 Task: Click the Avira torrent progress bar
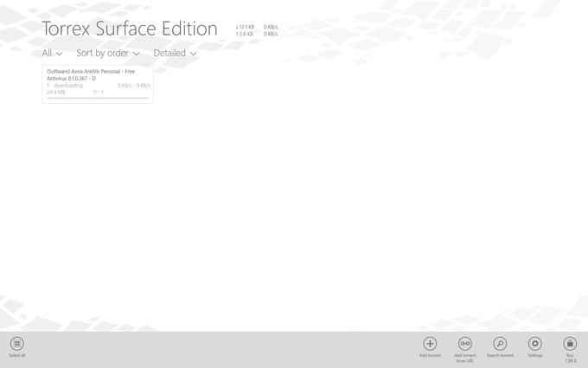pyautogui.click(x=98, y=98)
